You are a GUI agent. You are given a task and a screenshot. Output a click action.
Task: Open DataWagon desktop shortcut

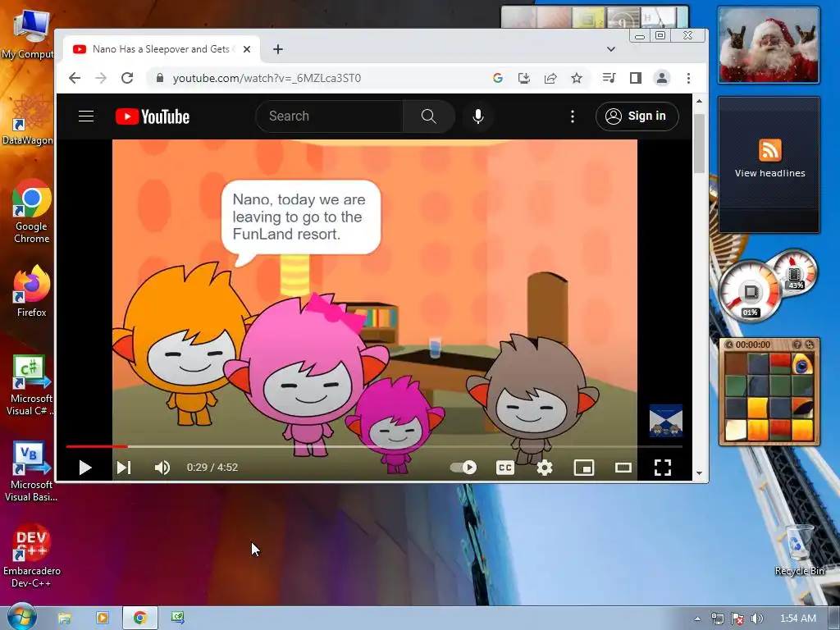pyautogui.click(x=30, y=120)
